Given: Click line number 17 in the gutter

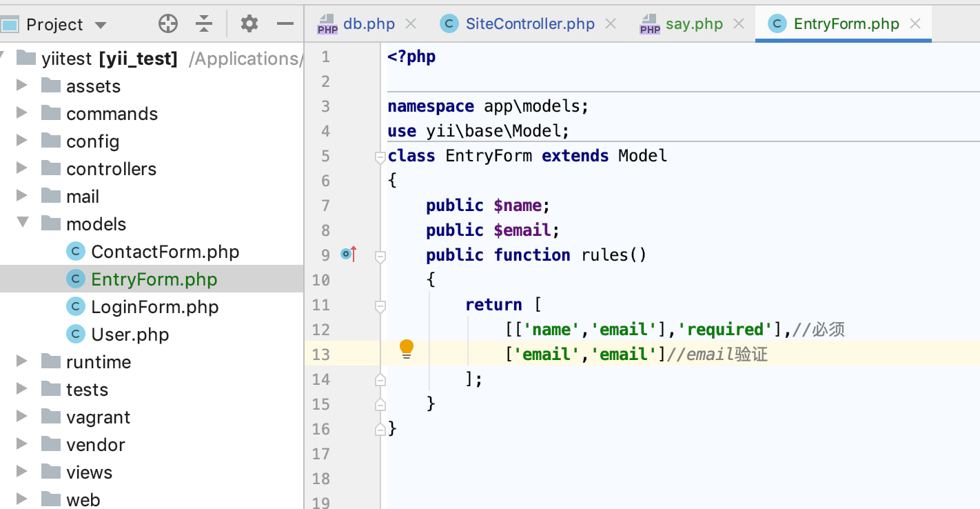Looking at the screenshot, I should click(321, 454).
